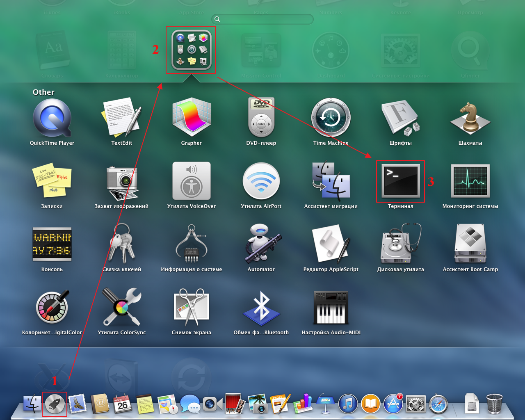The width and height of the screenshot is (525, 420).
Task: Click Launchpad rocket icon in Dock
Action: (x=55, y=404)
